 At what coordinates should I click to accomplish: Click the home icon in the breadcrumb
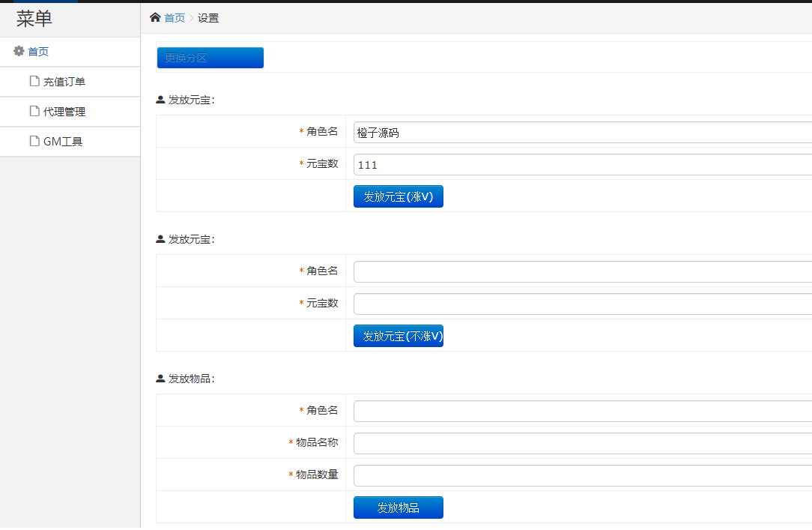155,17
